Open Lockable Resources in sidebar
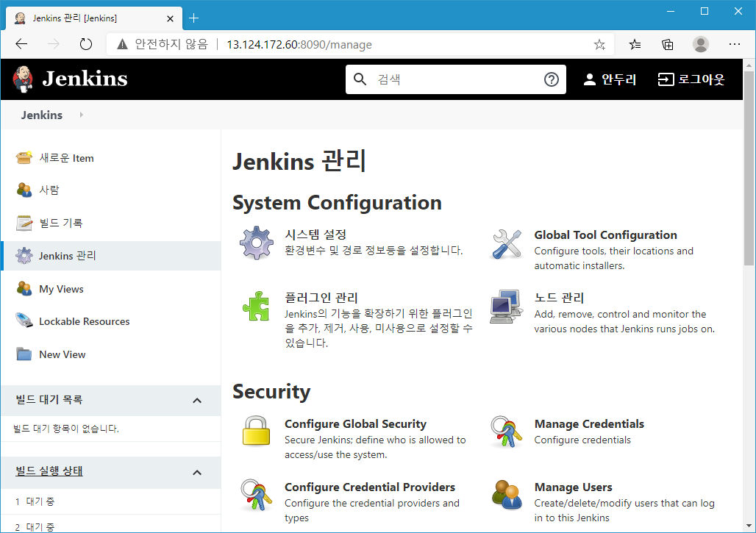Viewport: 756px width, 533px height. point(85,321)
